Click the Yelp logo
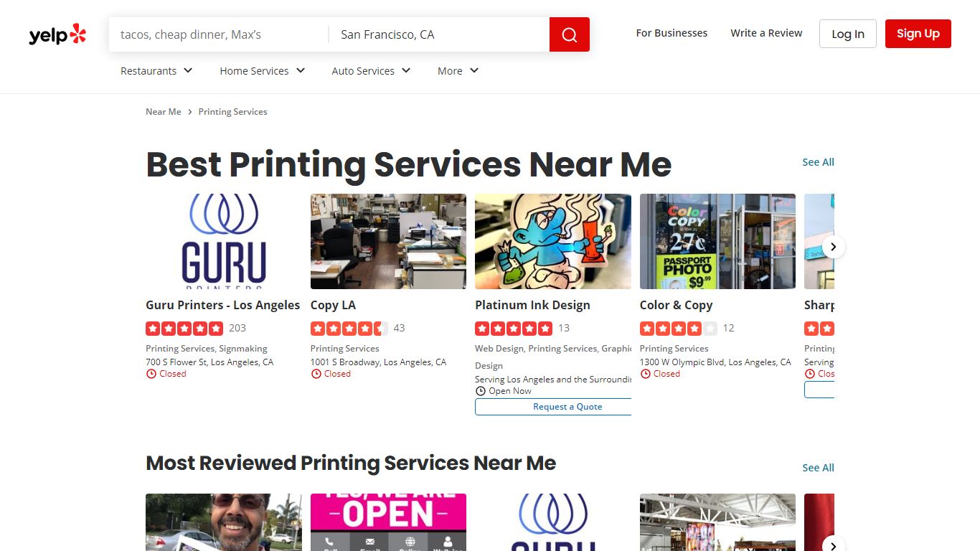This screenshot has height=551, width=980. point(57,34)
